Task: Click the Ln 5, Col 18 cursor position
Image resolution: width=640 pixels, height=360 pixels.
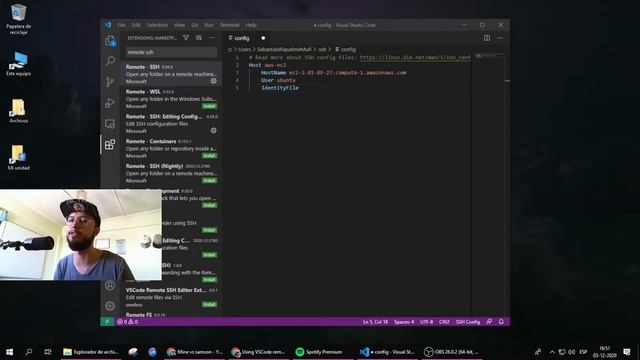Action: 376,322
